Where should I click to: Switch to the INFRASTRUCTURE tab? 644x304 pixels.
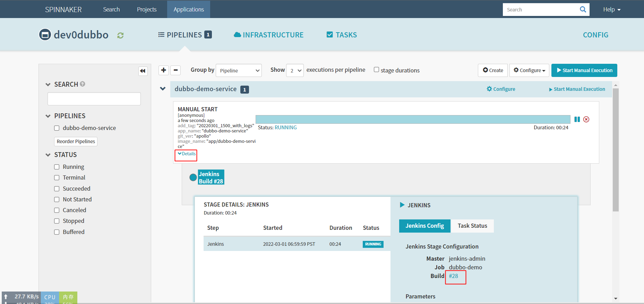coord(269,35)
